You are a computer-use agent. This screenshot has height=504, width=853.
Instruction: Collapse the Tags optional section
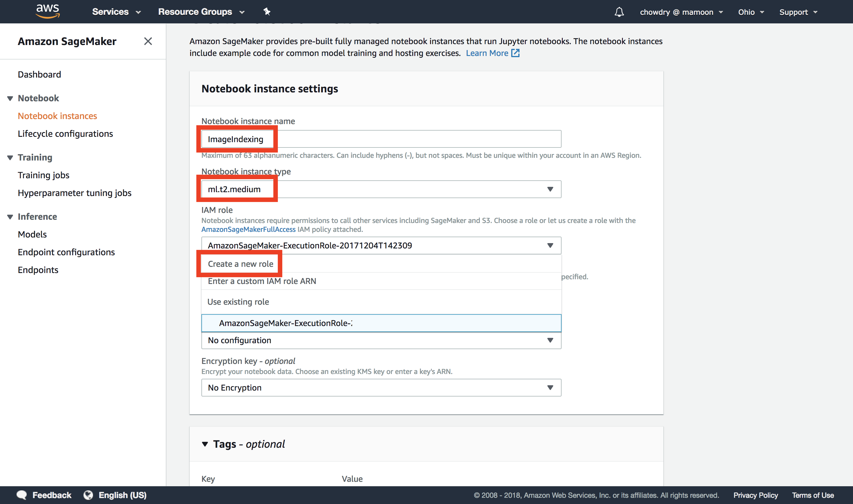coord(205,444)
